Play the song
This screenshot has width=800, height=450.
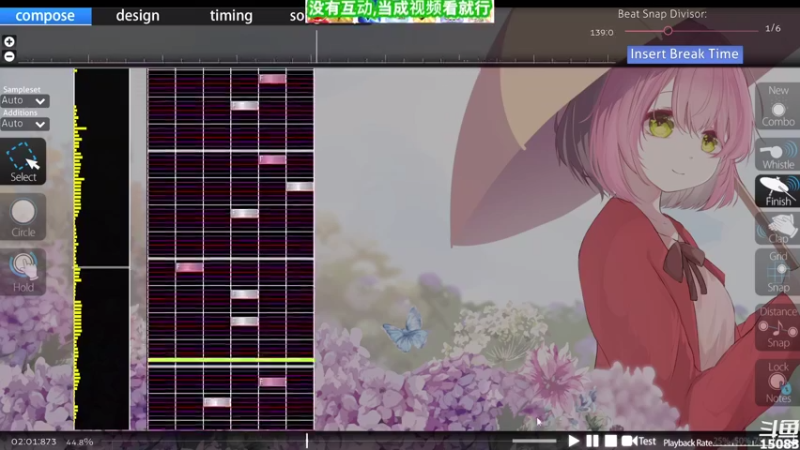point(573,441)
